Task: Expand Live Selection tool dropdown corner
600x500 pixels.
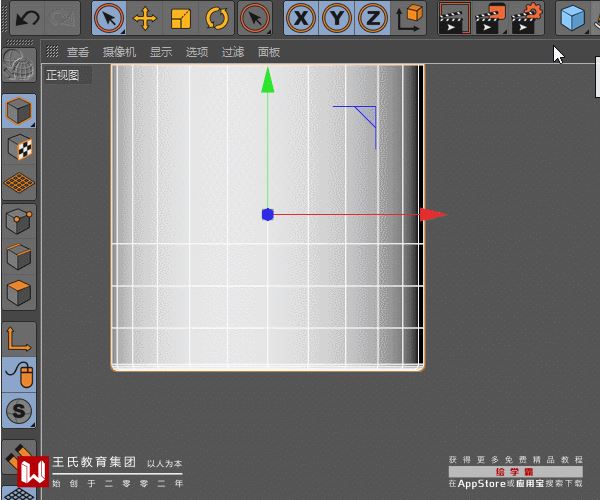Action: [122, 31]
